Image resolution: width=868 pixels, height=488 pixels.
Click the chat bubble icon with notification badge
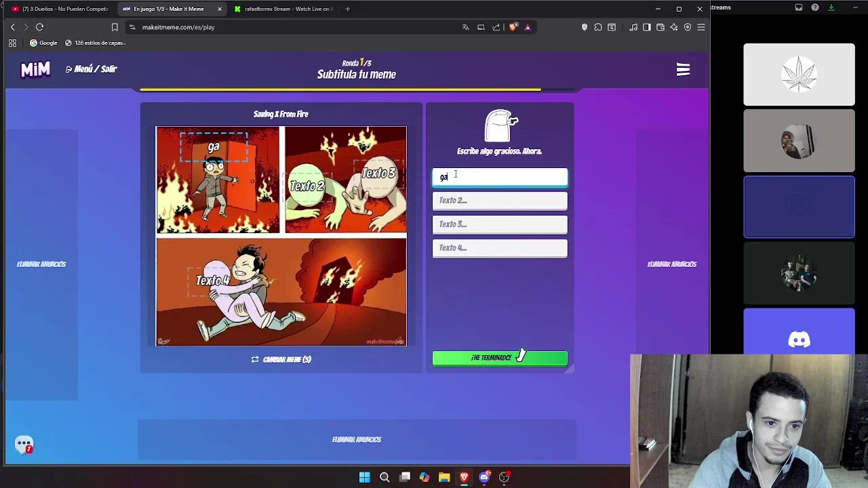[24, 445]
